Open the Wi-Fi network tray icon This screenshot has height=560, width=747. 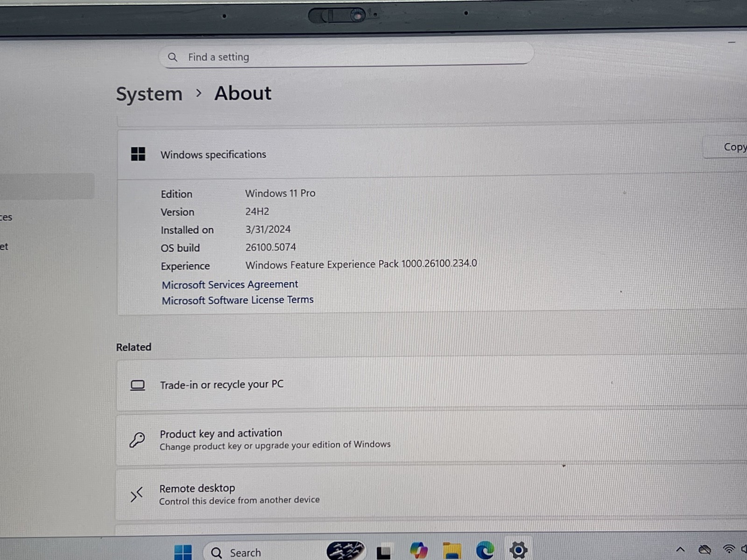coord(729,549)
